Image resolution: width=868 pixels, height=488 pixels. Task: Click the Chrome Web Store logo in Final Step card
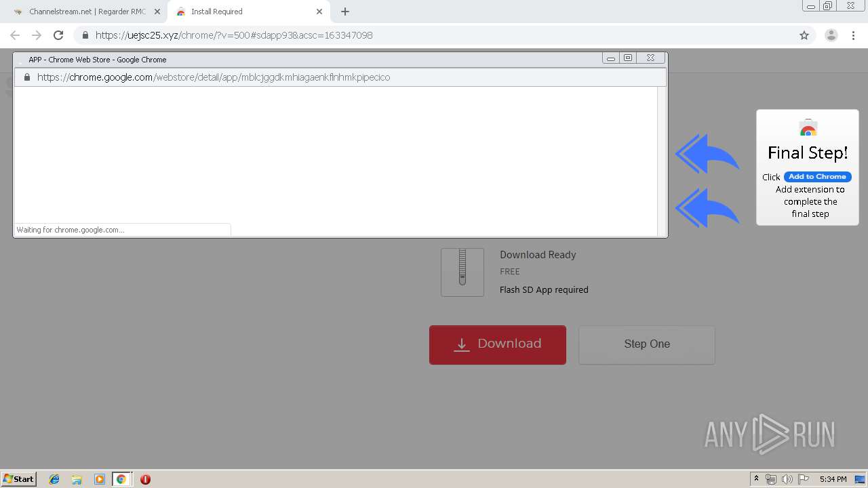click(808, 128)
